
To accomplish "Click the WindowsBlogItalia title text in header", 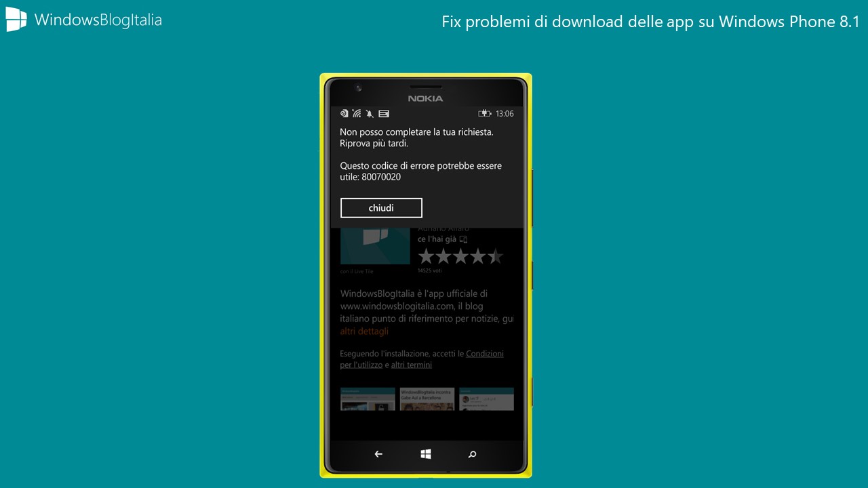I will point(98,20).
